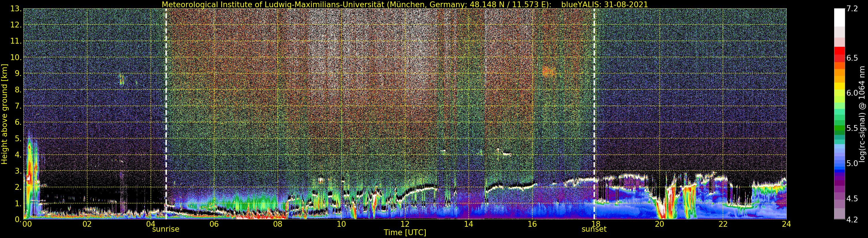Click the sunrise label below the axis
868x238 pixels.
(x=165, y=229)
